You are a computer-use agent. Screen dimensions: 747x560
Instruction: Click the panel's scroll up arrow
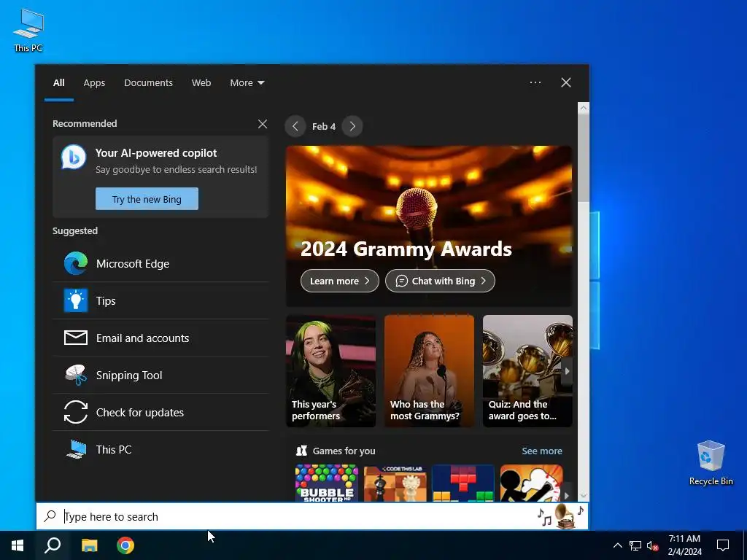[x=584, y=108]
